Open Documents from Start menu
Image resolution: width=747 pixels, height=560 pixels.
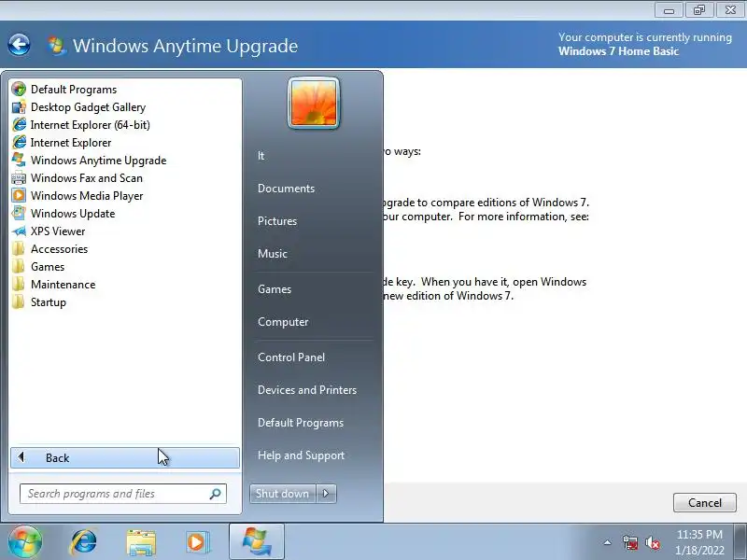click(286, 189)
